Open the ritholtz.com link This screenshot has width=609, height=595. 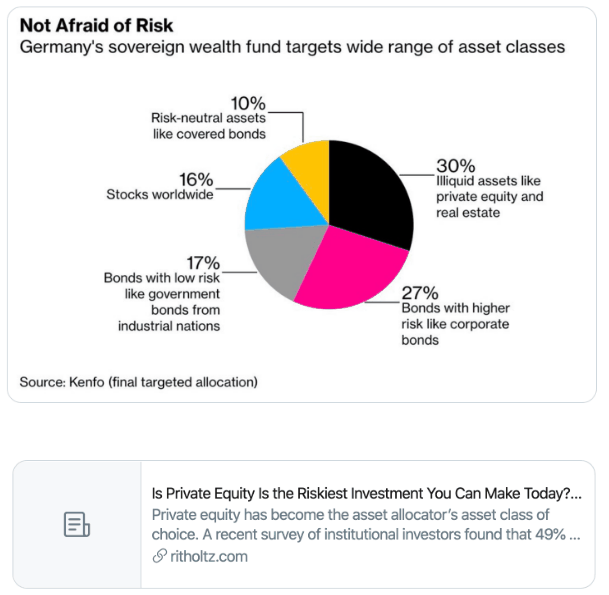[209, 556]
